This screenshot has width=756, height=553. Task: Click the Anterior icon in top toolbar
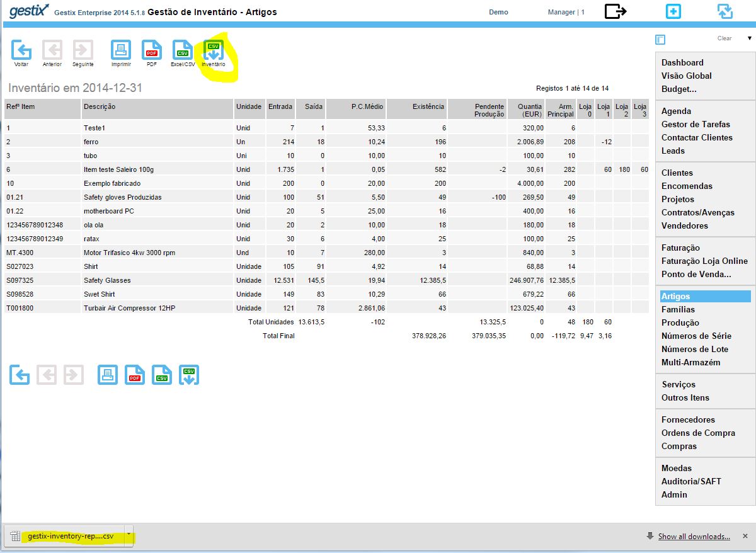52,50
